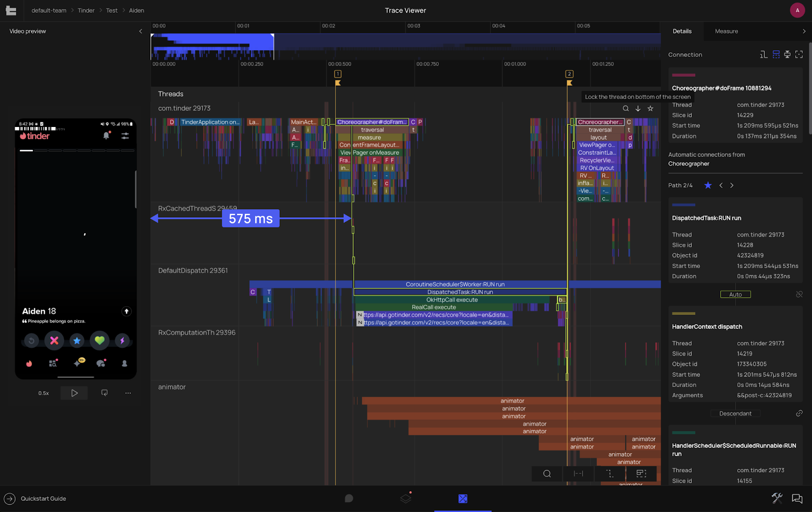The width and height of the screenshot is (812, 512).
Task: Select the dashed corner selection tool
Action: (x=610, y=473)
